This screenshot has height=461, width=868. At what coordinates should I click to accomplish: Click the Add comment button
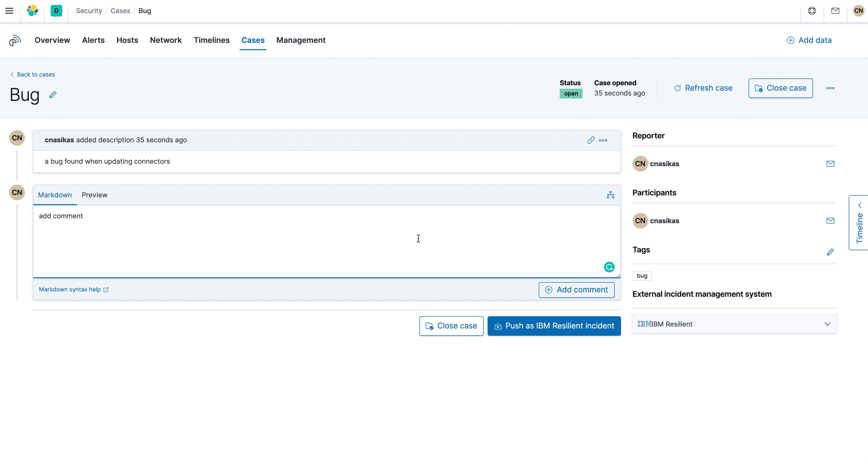[x=576, y=290]
